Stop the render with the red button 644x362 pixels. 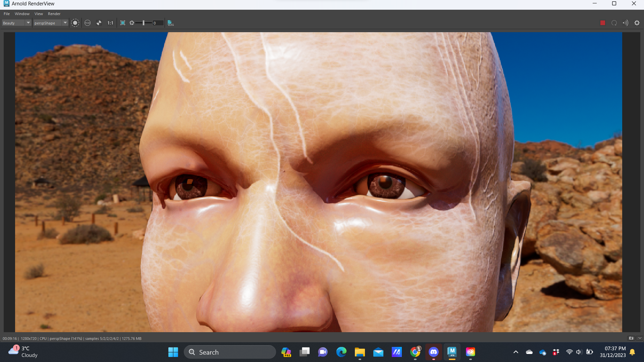click(x=603, y=23)
